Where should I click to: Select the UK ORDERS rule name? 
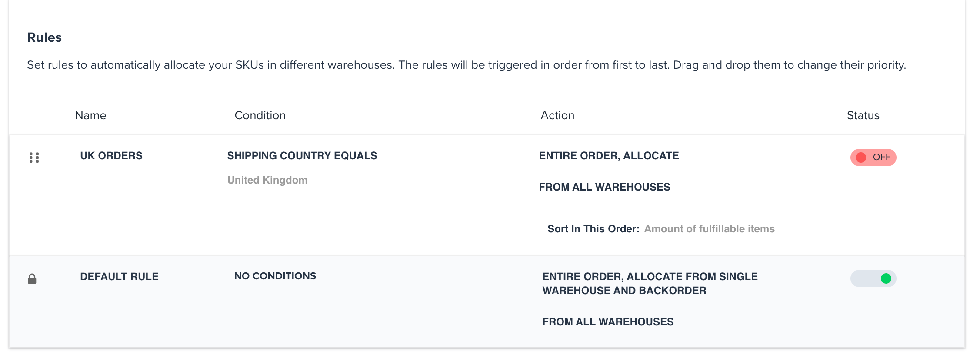(111, 156)
